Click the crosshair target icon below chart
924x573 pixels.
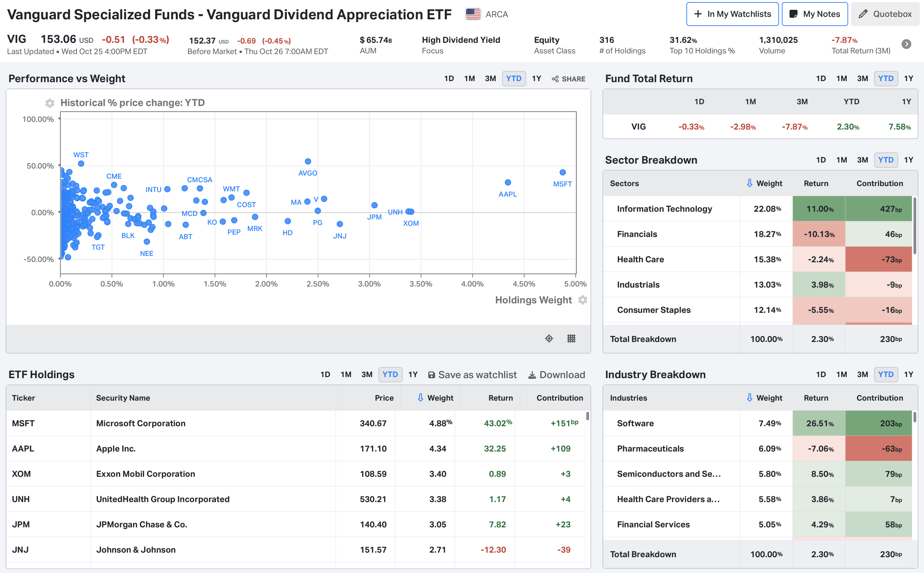(x=549, y=338)
